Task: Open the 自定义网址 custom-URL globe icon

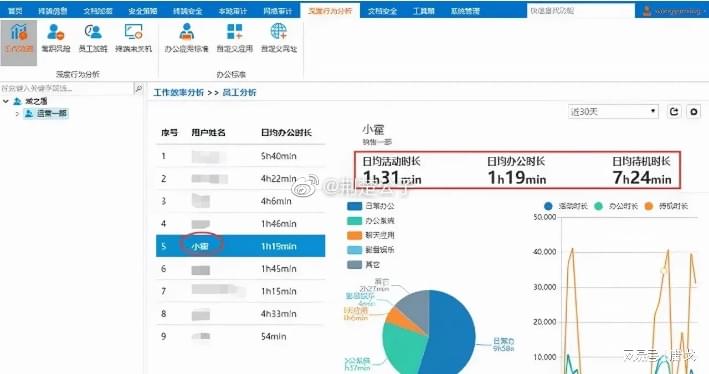Action: tap(279, 38)
